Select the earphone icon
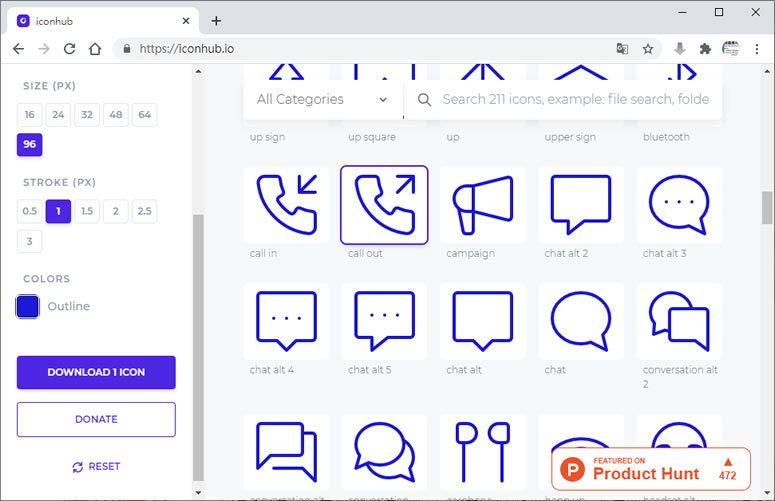This screenshot has height=501, width=775. tap(483, 452)
